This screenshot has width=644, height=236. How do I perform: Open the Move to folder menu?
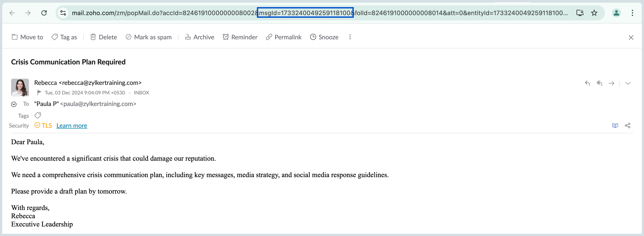pos(28,37)
